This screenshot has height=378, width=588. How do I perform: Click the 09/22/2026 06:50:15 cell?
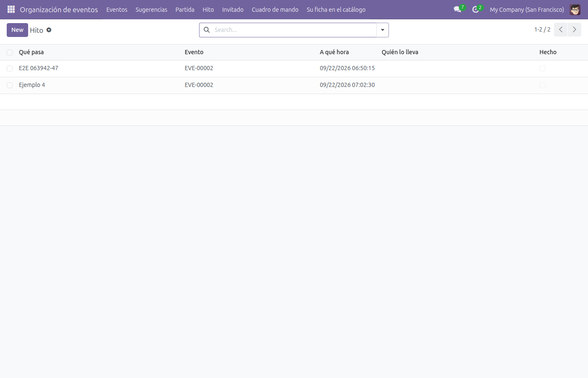click(x=347, y=68)
